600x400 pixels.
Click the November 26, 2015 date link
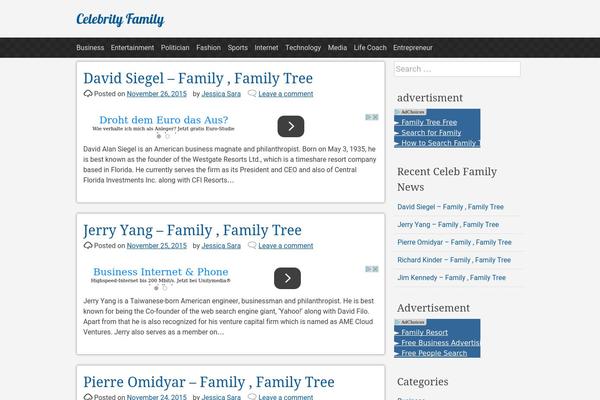[x=157, y=94]
